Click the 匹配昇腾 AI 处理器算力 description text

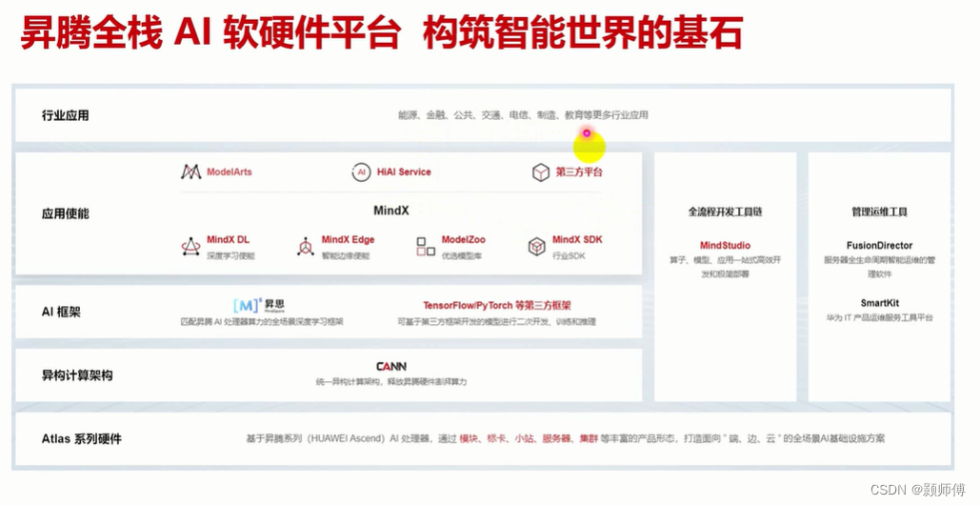pos(262,321)
